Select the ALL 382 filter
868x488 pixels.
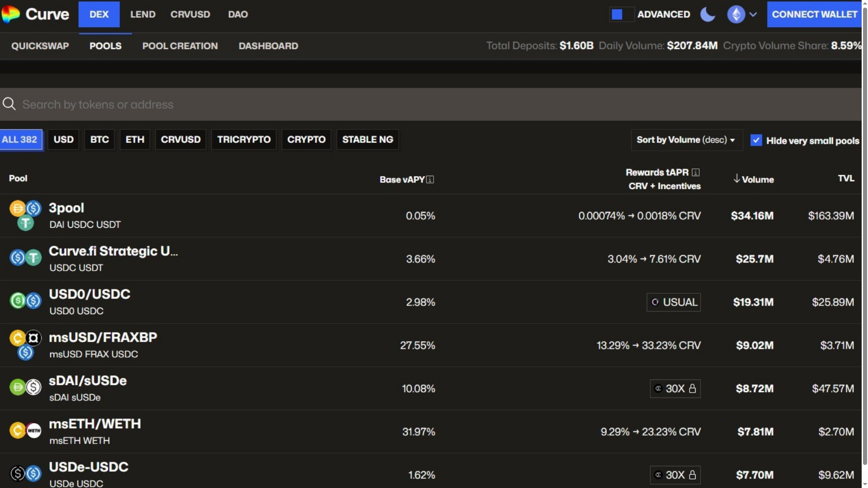tap(21, 139)
